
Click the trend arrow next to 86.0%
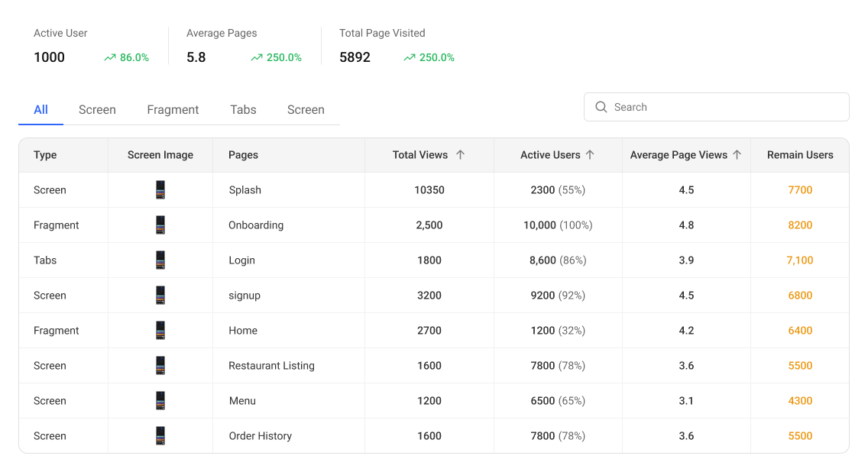tap(110, 57)
